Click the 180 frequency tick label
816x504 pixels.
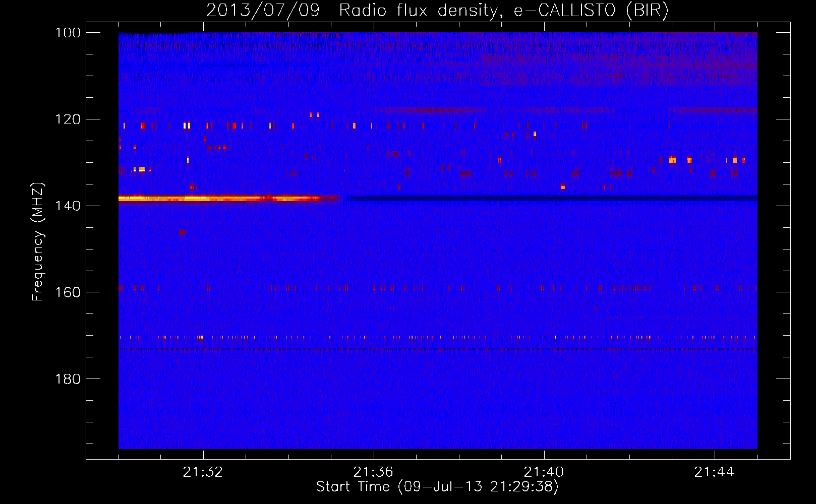(68, 379)
